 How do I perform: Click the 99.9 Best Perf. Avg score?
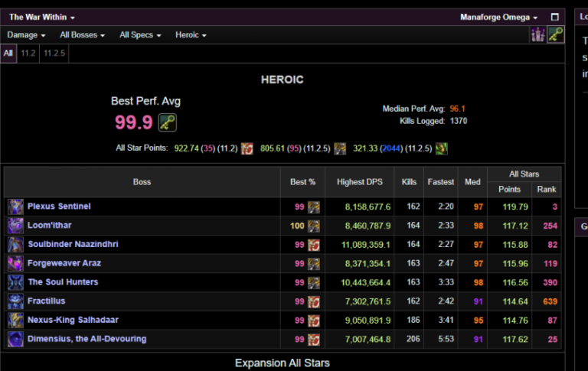pos(133,122)
